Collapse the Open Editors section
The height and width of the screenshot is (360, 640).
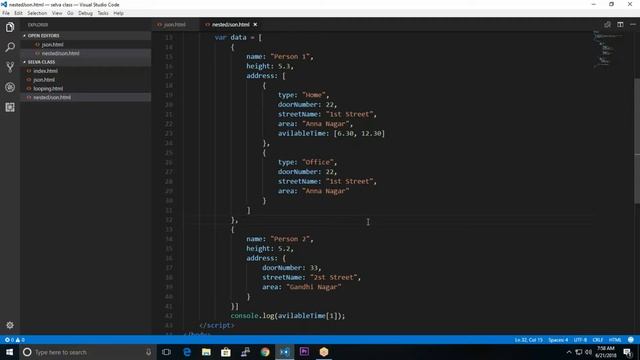tap(86, 36)
